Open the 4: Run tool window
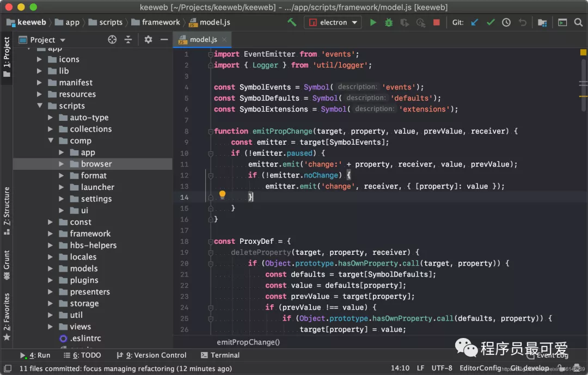This screenshot has width=588, height=375. click(x=35, y=355)
